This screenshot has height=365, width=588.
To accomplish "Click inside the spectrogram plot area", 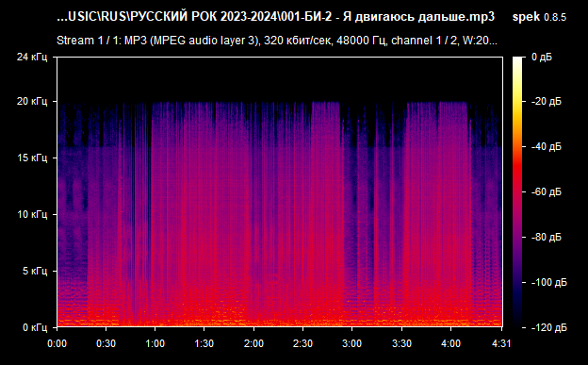I will click(280, 192).
